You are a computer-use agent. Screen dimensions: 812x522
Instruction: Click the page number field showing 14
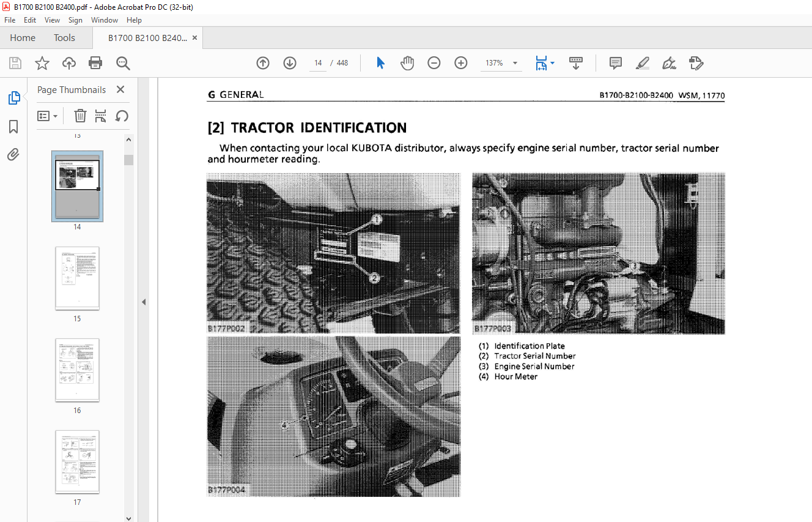point(318,63)
